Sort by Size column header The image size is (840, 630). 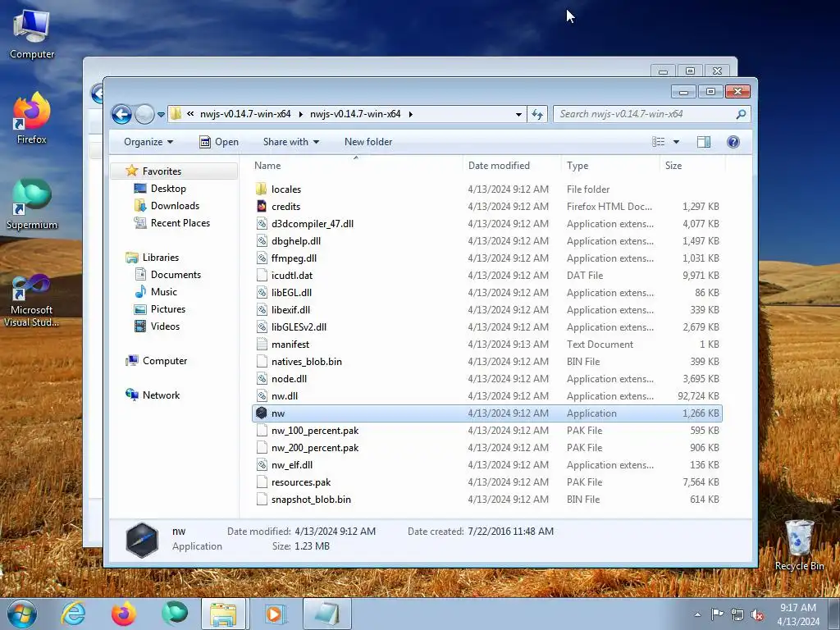[x=692, y=166]
